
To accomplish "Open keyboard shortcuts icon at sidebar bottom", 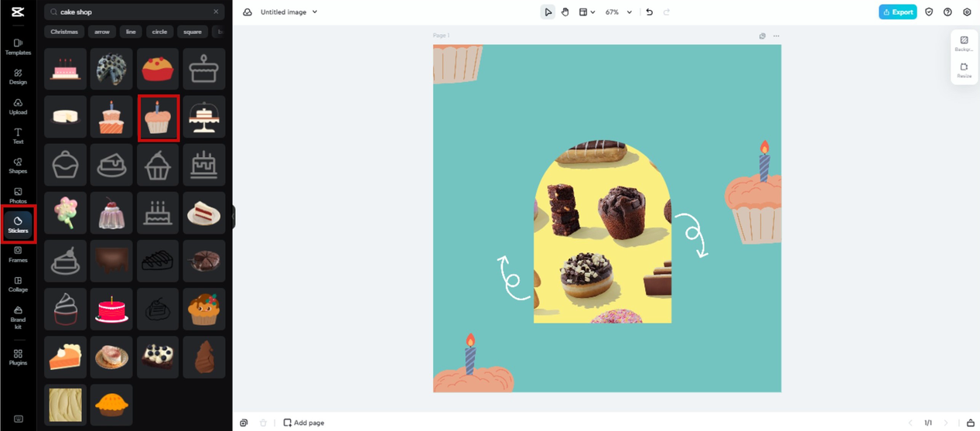I will click(18, 419).
